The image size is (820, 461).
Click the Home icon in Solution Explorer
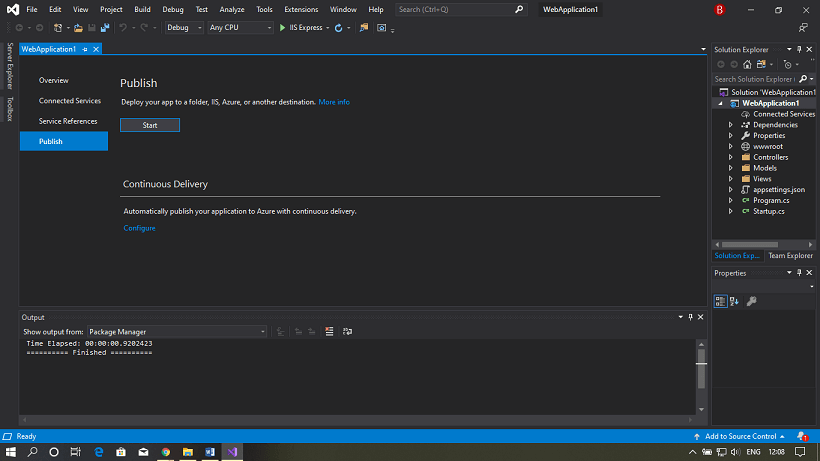(x=747, y=64)
